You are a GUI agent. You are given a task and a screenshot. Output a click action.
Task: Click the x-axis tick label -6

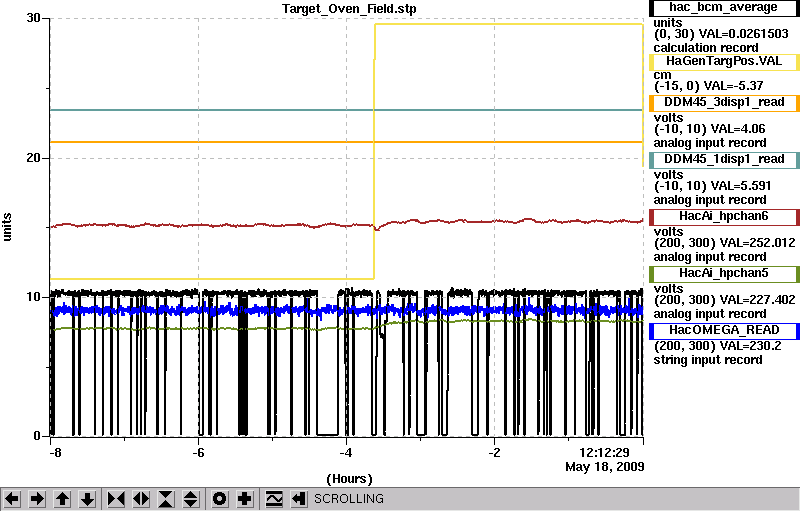[198, 453]
